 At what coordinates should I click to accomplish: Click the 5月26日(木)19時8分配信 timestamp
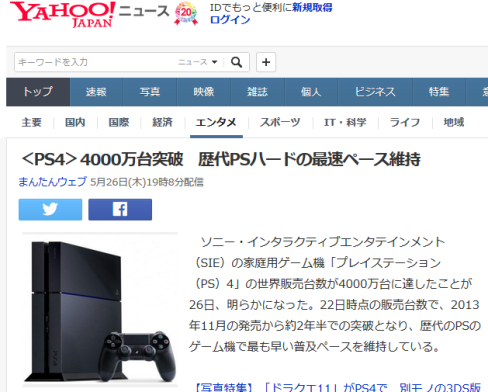pos(147,182)
